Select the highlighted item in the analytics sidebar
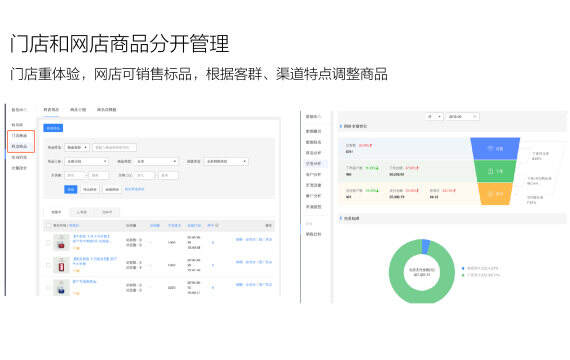The image size is (570, 360). click(x=313, y=164)
